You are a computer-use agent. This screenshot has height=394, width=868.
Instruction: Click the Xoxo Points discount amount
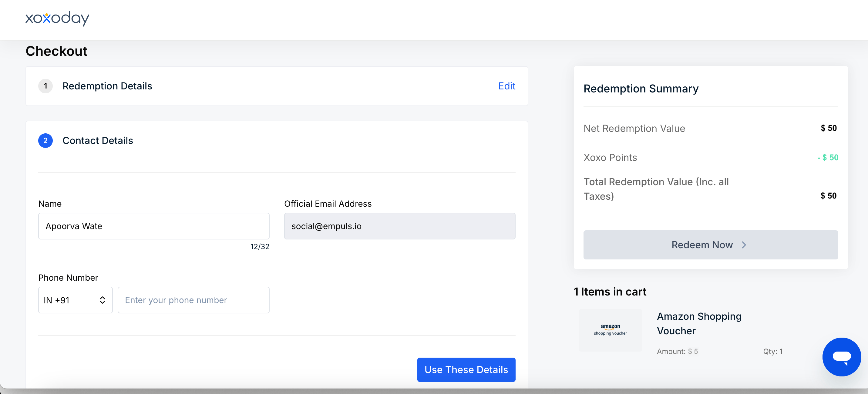(828, 157)
